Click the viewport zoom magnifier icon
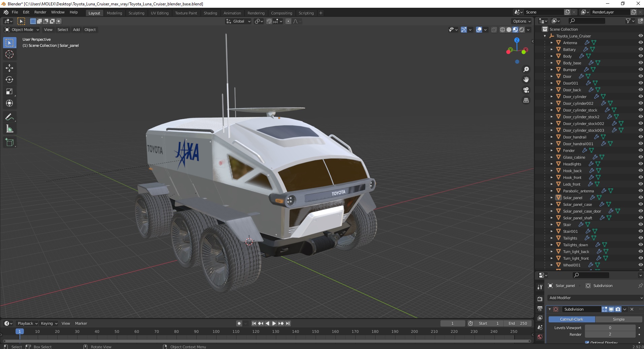Image resolution: width=644 pixels, height=349 pixels. [x=526, y=69]
